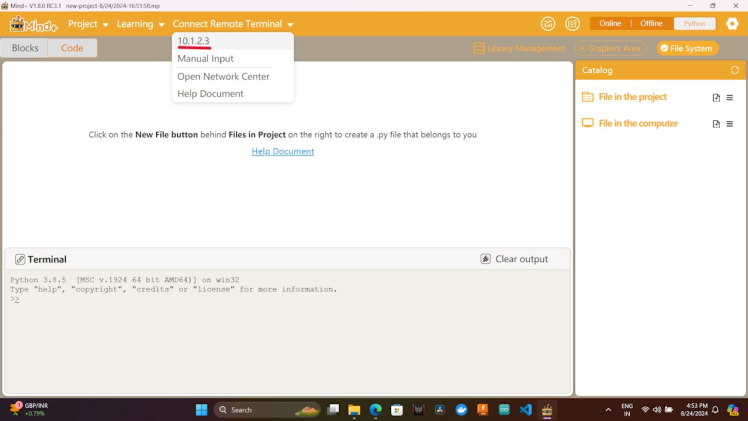748x421 pixels.
Task: Open menu icon beside File in the project
Action: coord(730,98)
